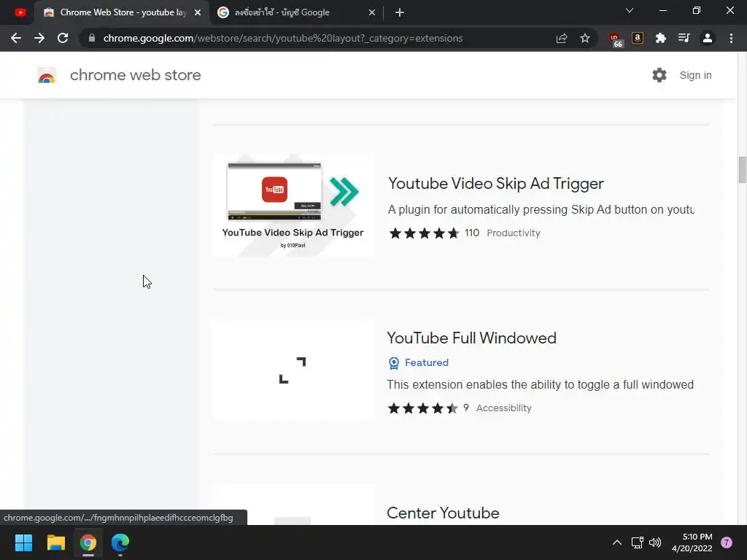Click Sign in link
The width and height of the screenshot is (747, 560).
click(695, 75)
